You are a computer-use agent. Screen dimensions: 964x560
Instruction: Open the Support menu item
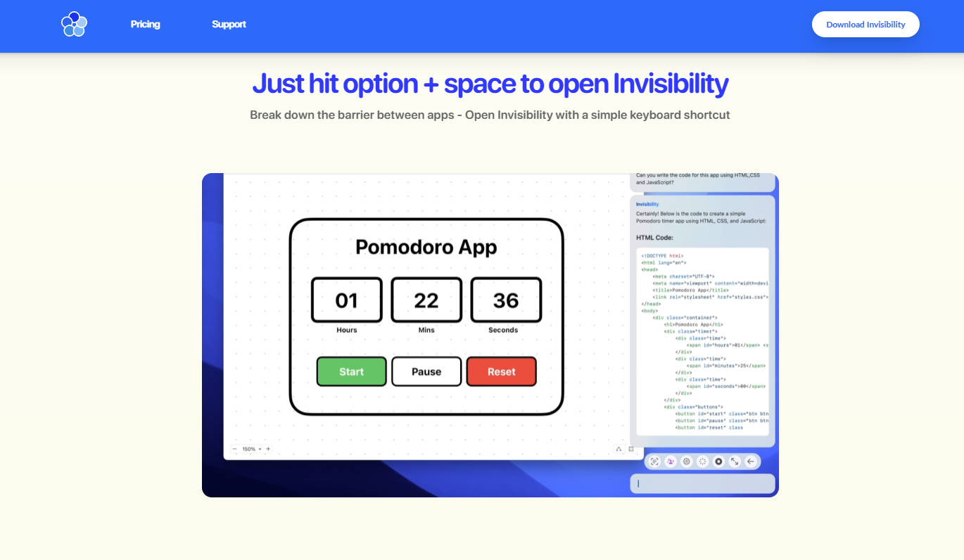click(x=229, y=24)
